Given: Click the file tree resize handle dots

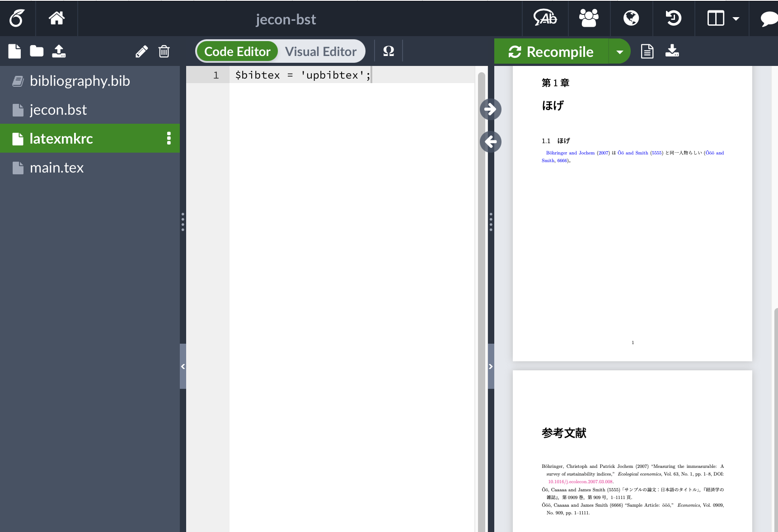Looking at the screenshot, I should tap(183, 222).
